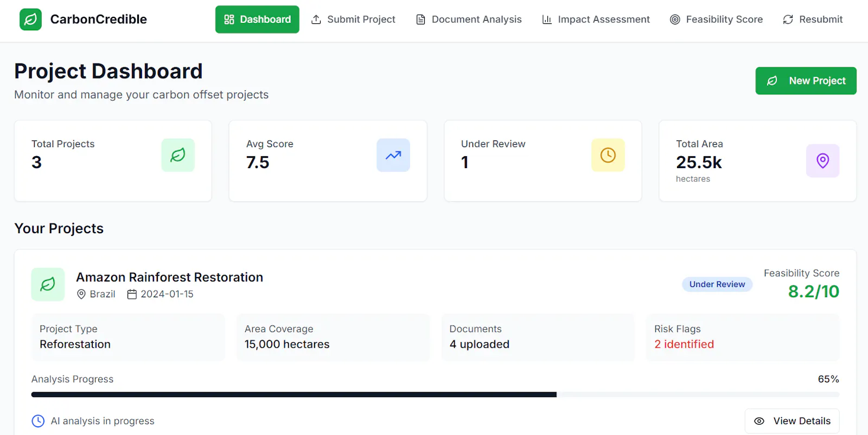
Task: Click the CarbonCredible leaf logo icon
Action: tap(30, 20)
